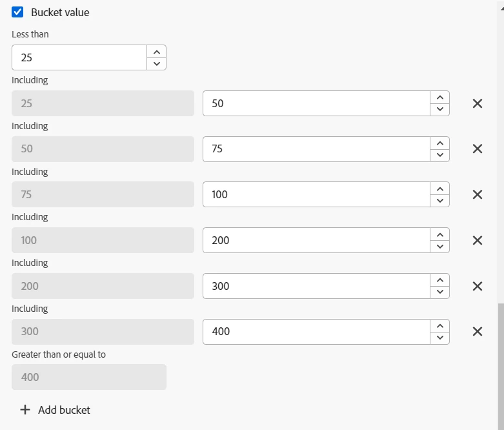Step down the bucket value 200

click(439, 247)
